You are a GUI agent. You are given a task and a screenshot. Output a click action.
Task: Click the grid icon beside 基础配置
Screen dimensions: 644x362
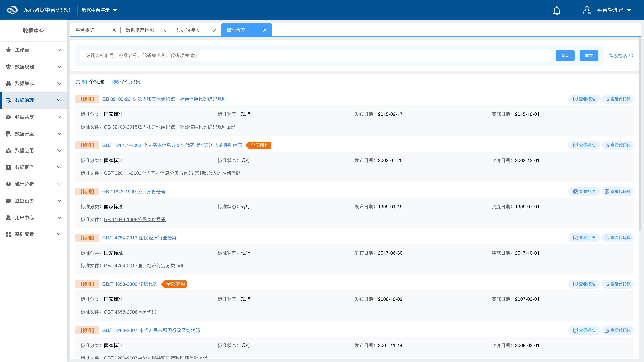pos(9,234)
